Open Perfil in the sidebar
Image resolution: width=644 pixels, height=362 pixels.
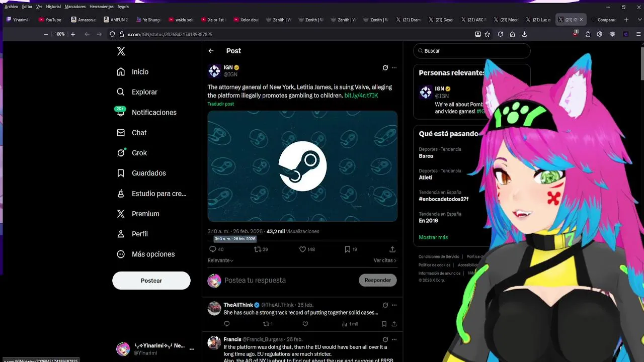point(132,234)
